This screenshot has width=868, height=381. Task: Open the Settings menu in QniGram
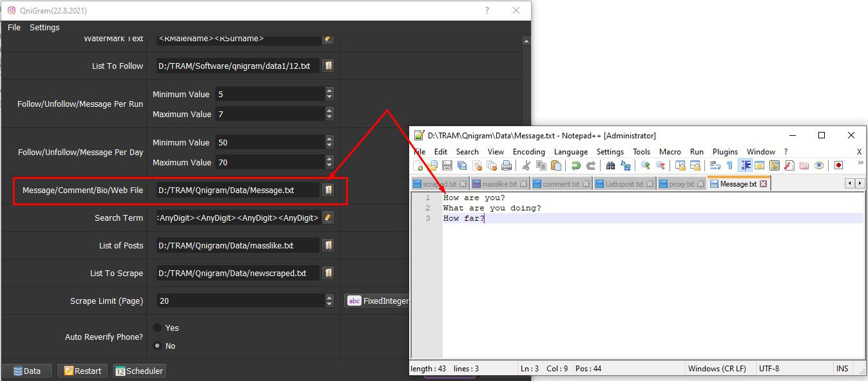point(44,28)
